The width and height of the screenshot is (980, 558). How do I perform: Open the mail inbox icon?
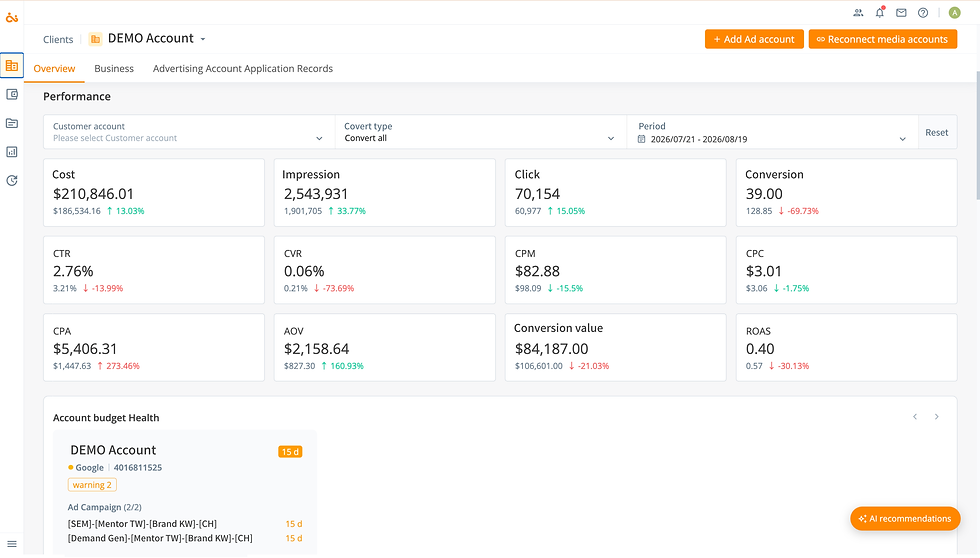(x=901, y=12)
